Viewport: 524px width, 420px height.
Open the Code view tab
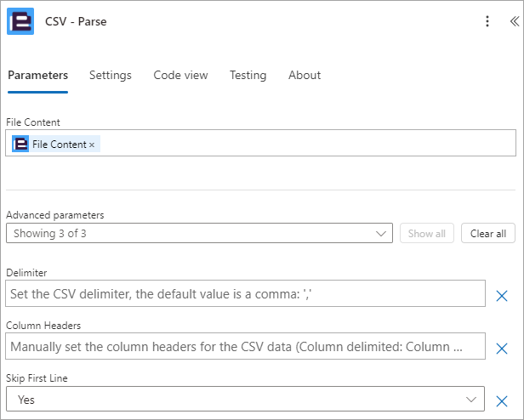coord(180,75)
